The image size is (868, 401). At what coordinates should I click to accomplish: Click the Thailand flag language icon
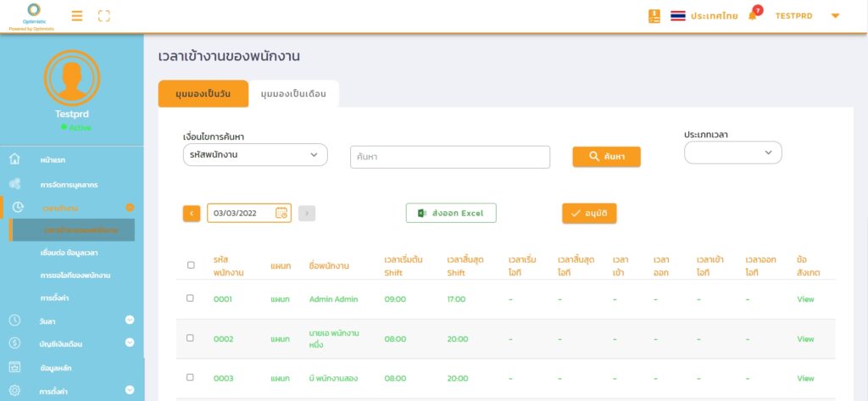(677, 15)
